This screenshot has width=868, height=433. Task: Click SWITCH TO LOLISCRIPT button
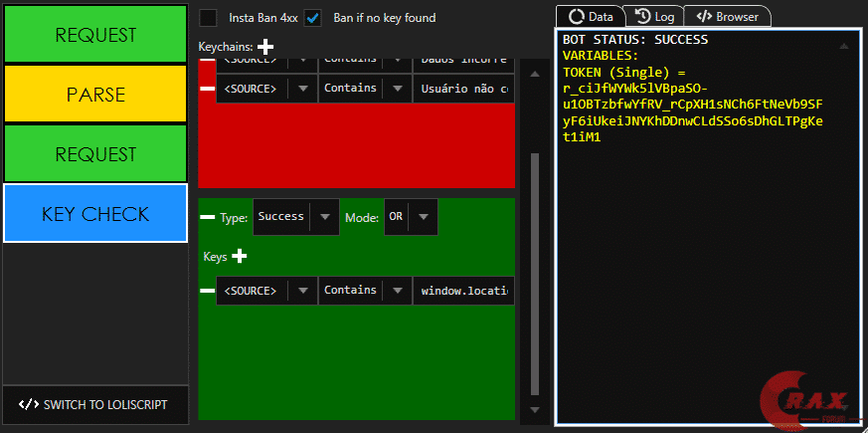[x=93, y=404]
